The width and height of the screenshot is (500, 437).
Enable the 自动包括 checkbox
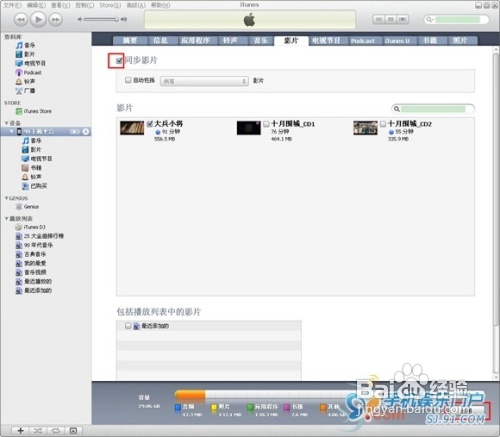pos(128,80)
